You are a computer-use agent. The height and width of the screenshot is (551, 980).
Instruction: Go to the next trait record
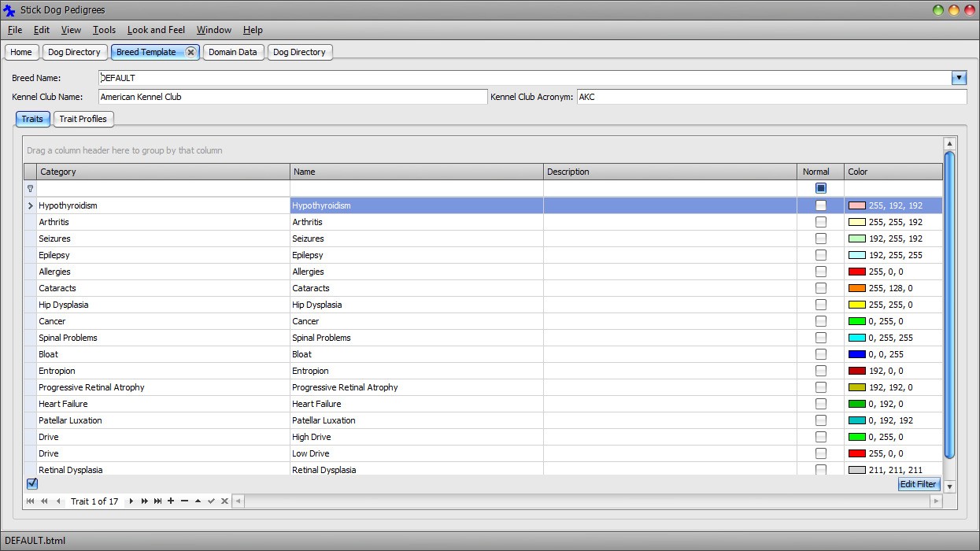click(x=131, y=501)
